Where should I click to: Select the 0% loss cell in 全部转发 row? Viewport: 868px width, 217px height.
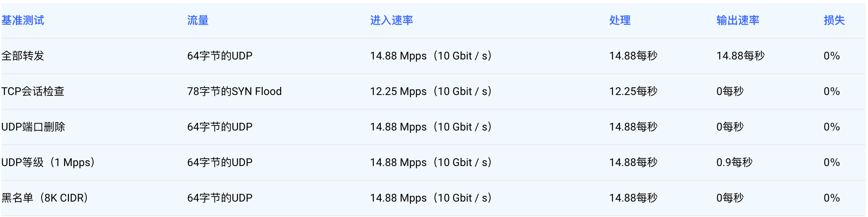tap(831, 56)
